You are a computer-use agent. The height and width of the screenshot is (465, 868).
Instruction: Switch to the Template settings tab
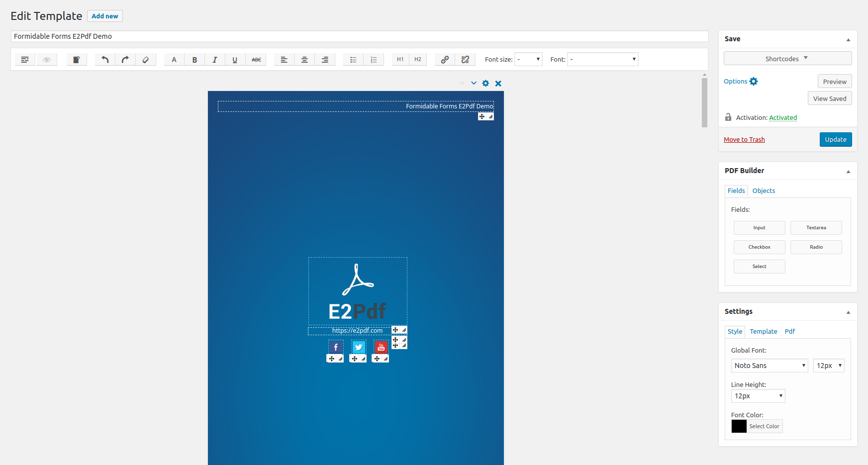point(764,332)
